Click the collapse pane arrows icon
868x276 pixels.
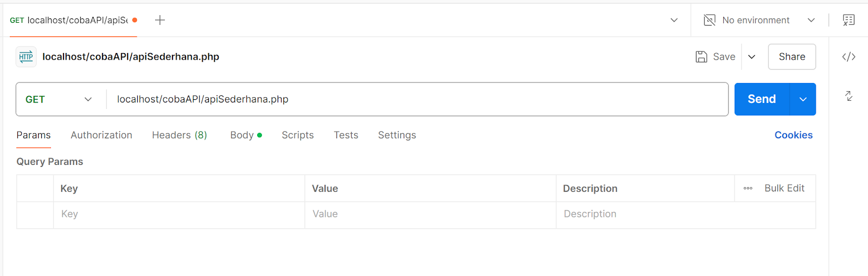pos(848,97)
